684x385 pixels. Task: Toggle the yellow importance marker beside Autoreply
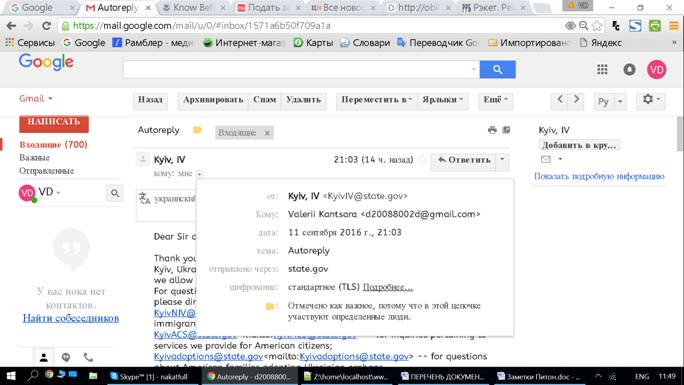197,130
